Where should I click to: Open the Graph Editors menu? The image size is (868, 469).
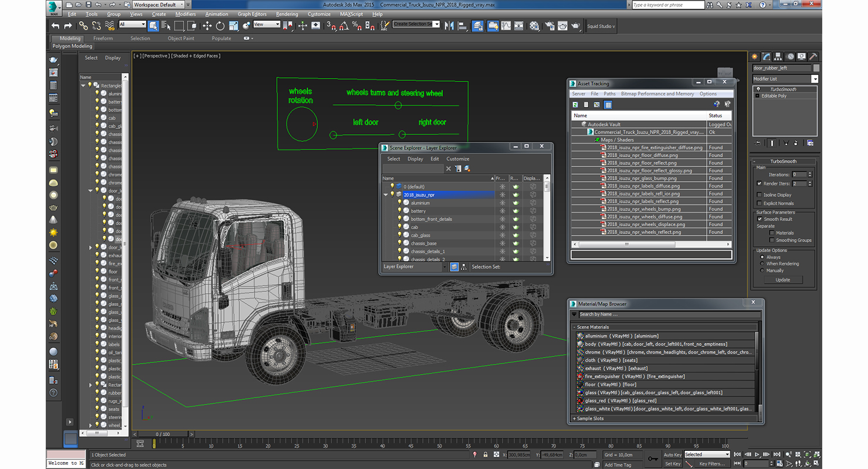[x=252, y=14]
